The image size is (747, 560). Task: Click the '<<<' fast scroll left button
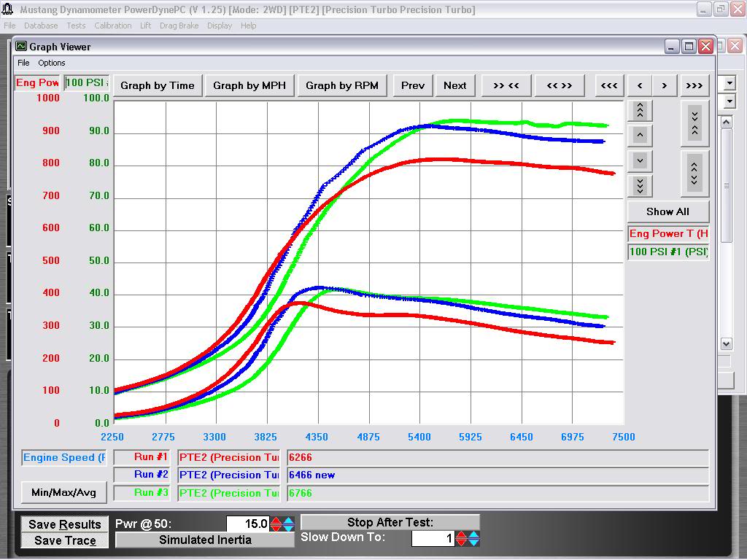pos(609,86)
